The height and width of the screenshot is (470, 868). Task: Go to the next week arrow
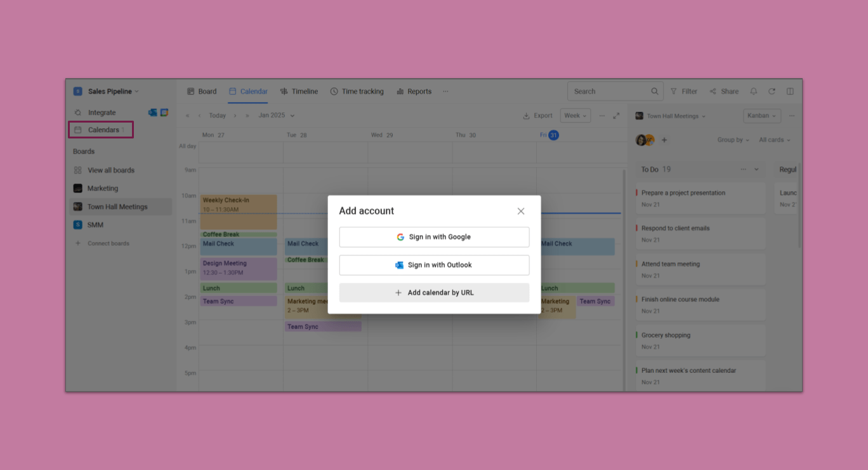click(x=235, y=116)
